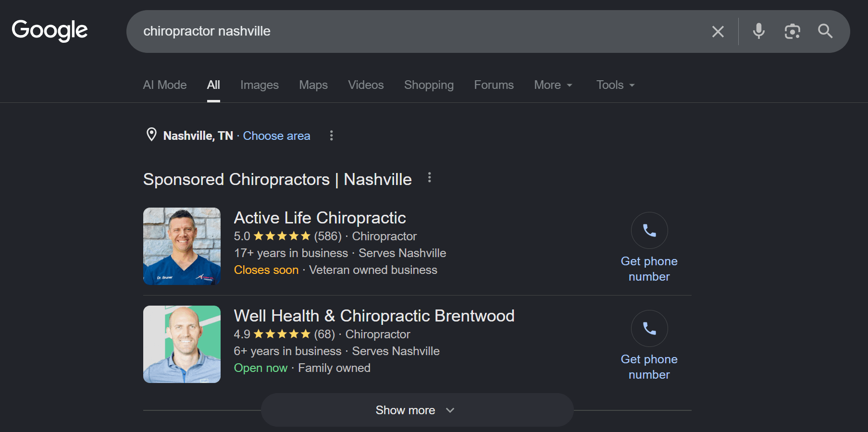Expand results with Show more
The image size is (868, 432).
pos(417,410)
